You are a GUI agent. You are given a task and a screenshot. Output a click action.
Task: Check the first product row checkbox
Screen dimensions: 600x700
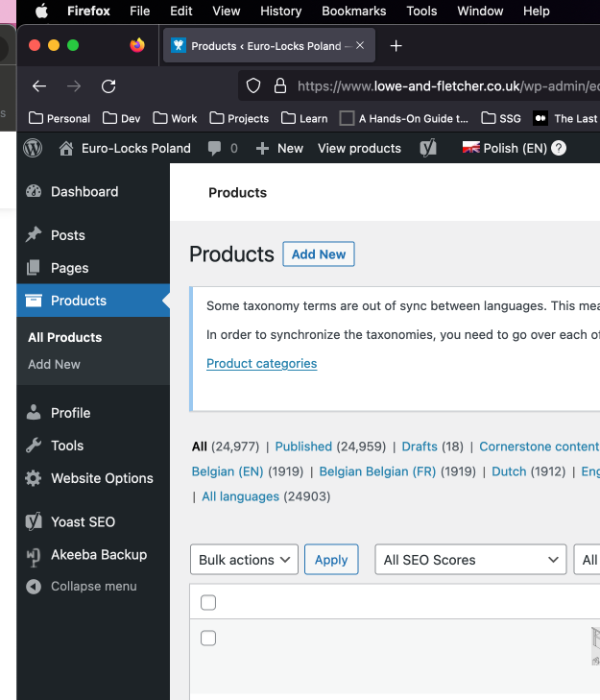coord(208,639)
